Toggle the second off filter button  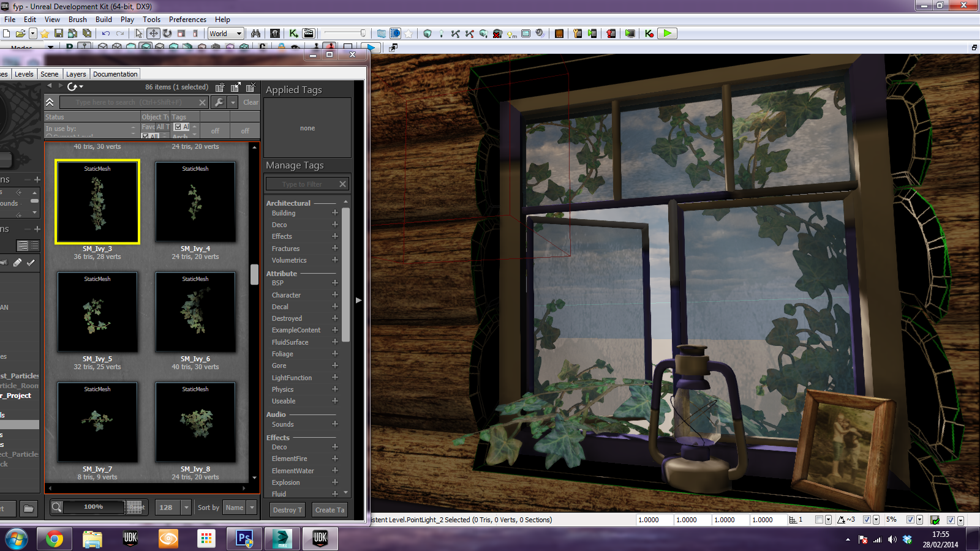tap(245, 130)
